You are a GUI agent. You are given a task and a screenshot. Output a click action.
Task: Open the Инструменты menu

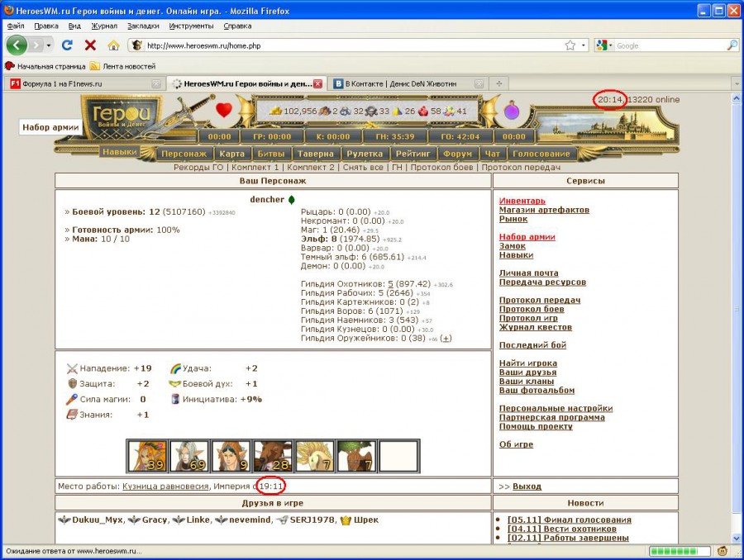point(191,26)
